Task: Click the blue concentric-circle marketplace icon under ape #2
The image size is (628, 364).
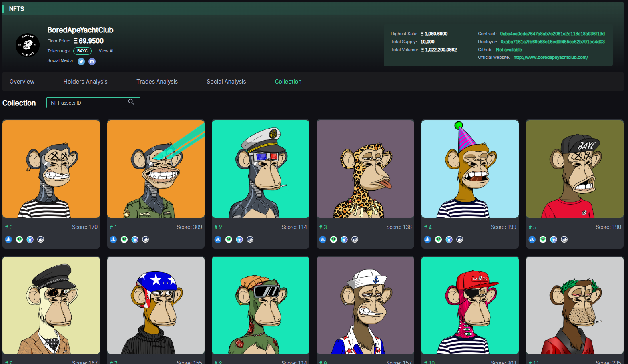Action: tap(239, 239)
